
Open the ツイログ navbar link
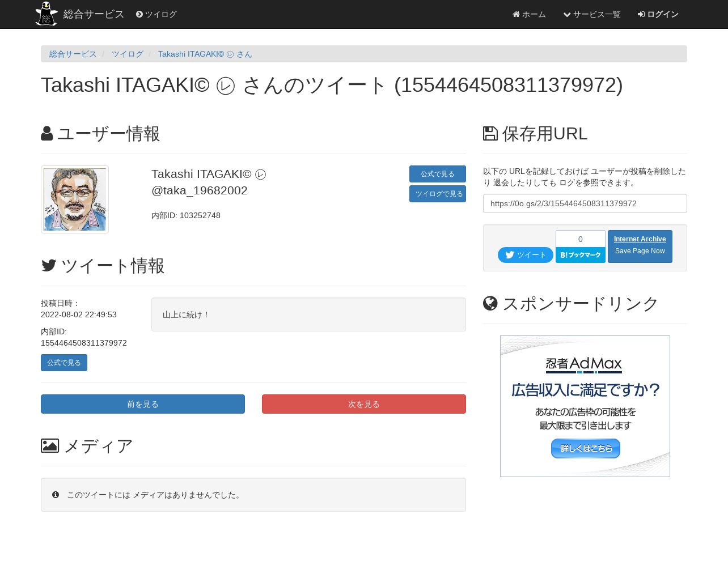[156, 14]
